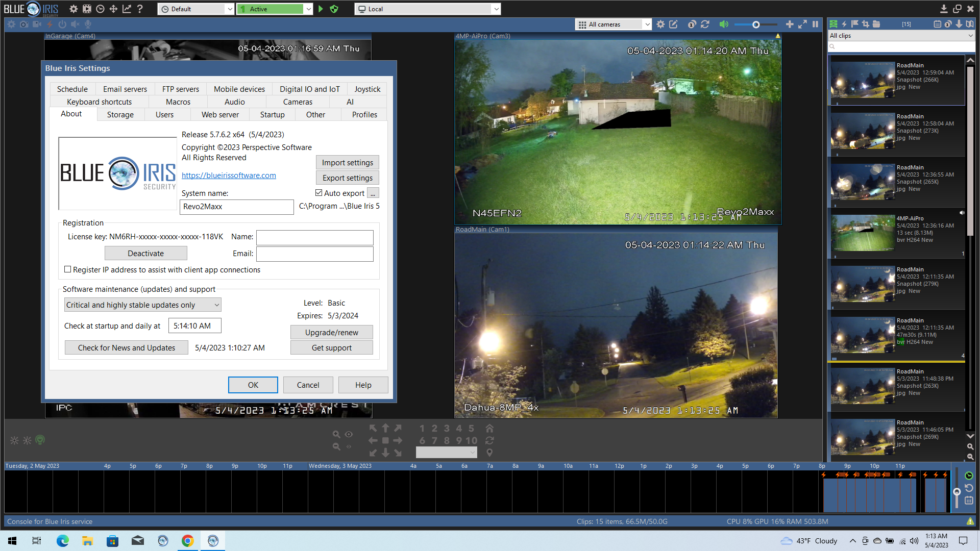980x551 pixels.
Task: Expand cameras to full screen arrows icon
Action: (802, 24)
